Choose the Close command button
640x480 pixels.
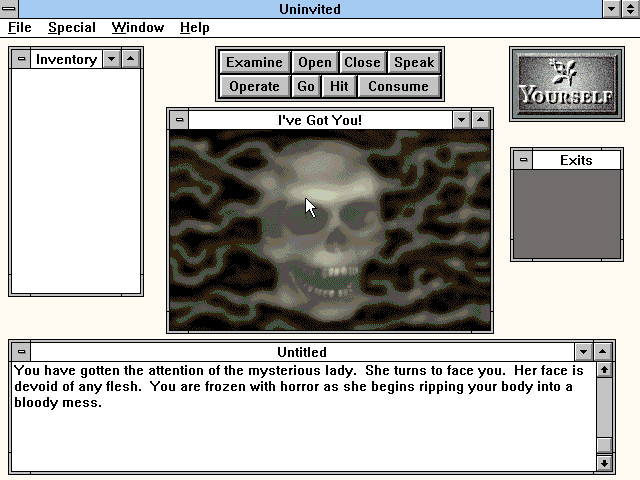362,62
